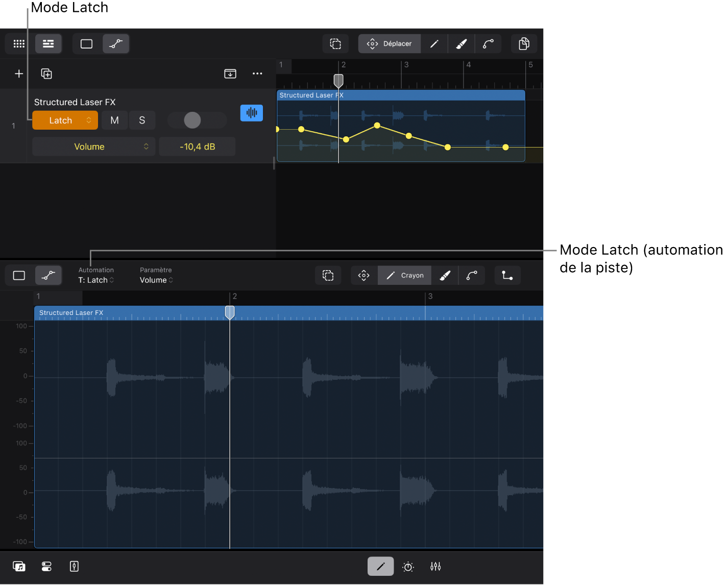Screen dimensions: 728x585
Task: Select the curve tool in top toolbar
Action: [x=489, y=44]
